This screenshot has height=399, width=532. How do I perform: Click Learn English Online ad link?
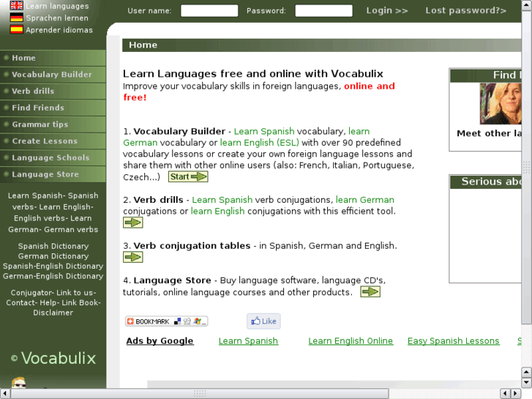351,341
